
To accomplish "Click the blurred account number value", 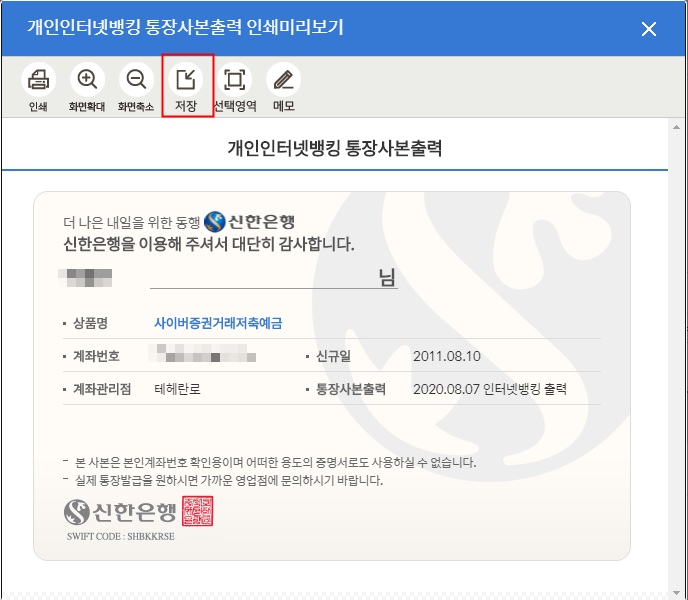I will [x=202, y=353].
